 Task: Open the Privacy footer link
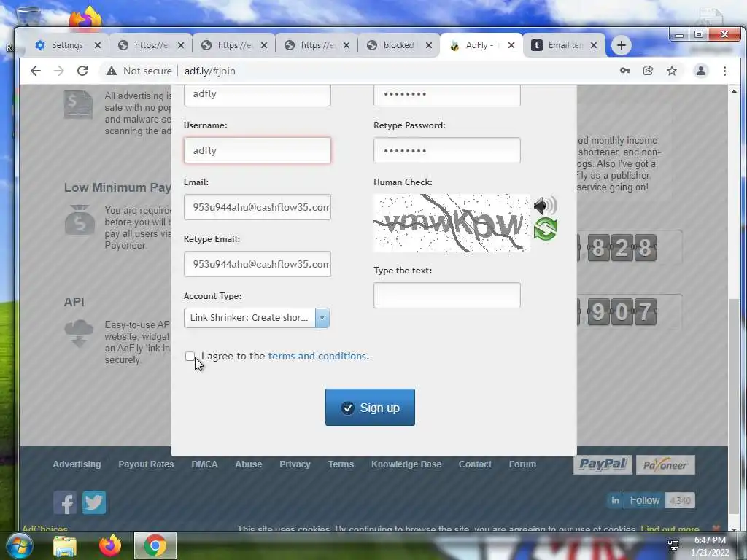295,464
